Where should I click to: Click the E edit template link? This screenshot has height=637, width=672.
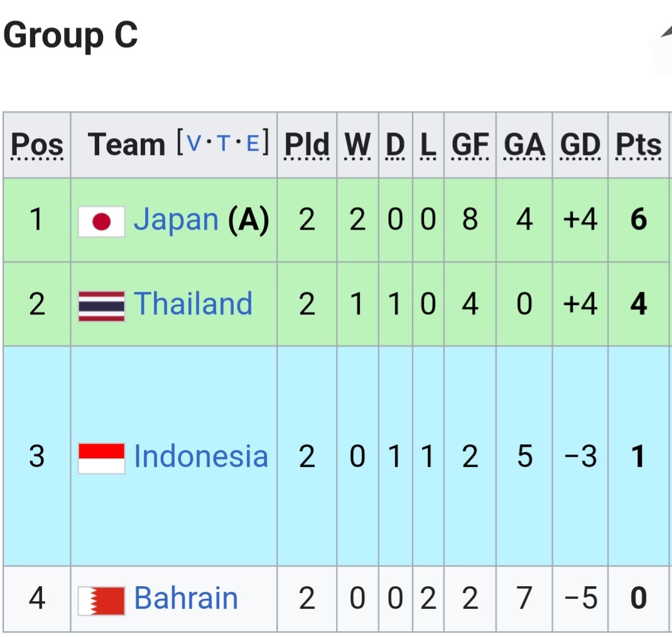[x=253, y=144]
